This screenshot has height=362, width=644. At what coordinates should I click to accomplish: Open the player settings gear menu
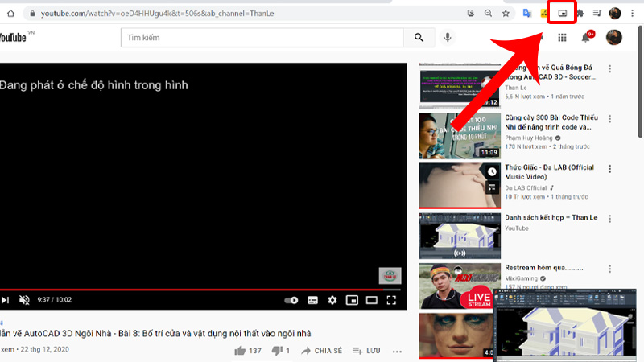(332, 300)
